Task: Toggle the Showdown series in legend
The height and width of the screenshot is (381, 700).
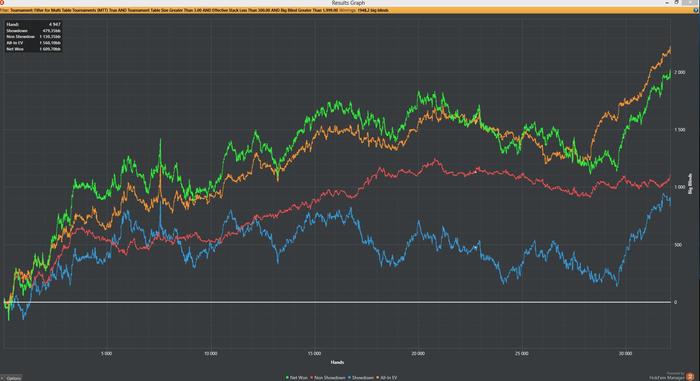Action: pyautogui.click(x=361, y=378)
